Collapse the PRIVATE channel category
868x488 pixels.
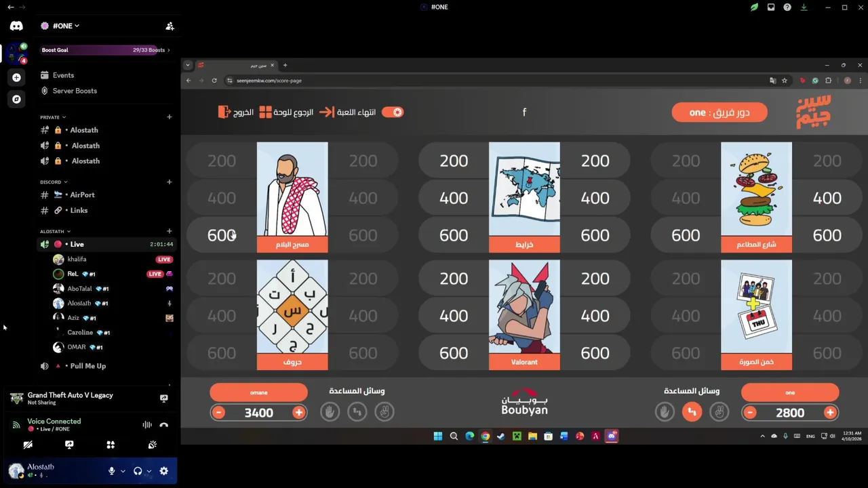53,117
